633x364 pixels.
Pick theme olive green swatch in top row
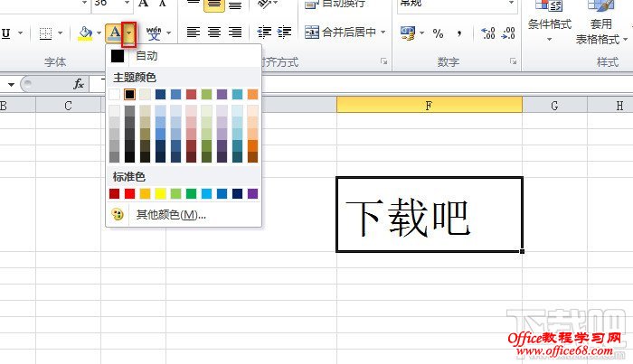click(x=206, y=94)
